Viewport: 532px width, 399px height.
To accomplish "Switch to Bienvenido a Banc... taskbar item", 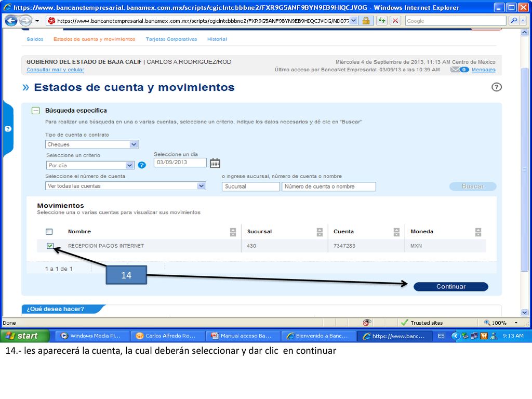I will pos(318,336).
